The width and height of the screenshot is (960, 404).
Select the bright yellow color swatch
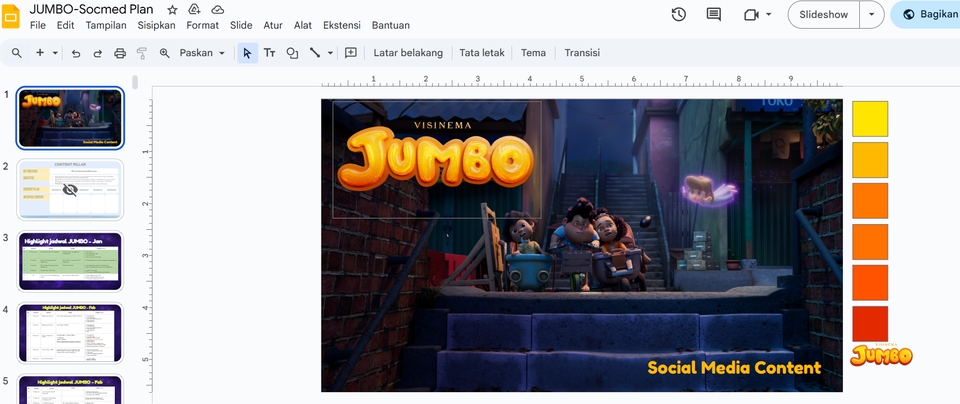coord(869,118)
